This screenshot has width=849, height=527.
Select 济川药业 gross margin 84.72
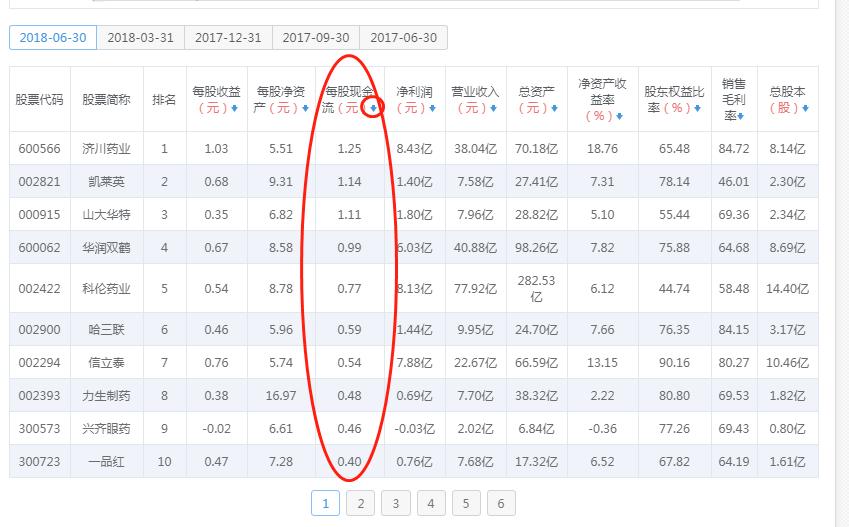click(x=734, y=148)
